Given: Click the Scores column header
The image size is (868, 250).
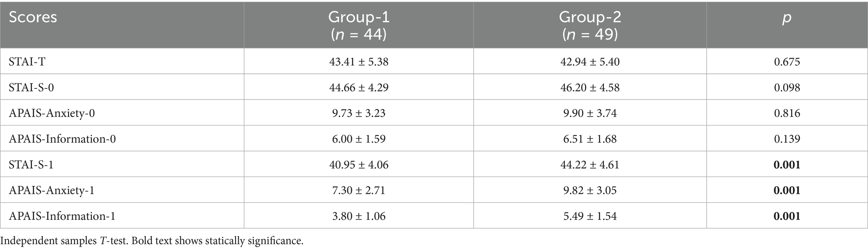Looking at the screenshot, I should pos(33,18).
